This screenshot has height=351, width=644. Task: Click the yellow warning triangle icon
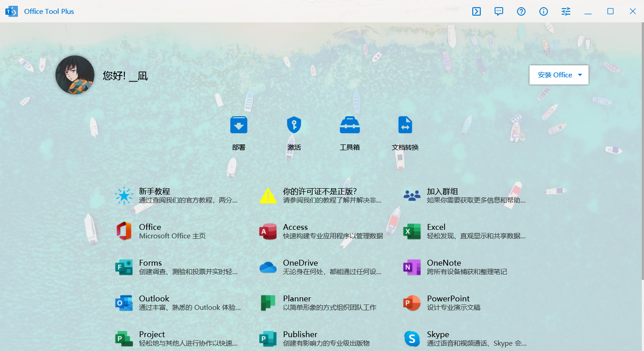(x=268, y=195)
